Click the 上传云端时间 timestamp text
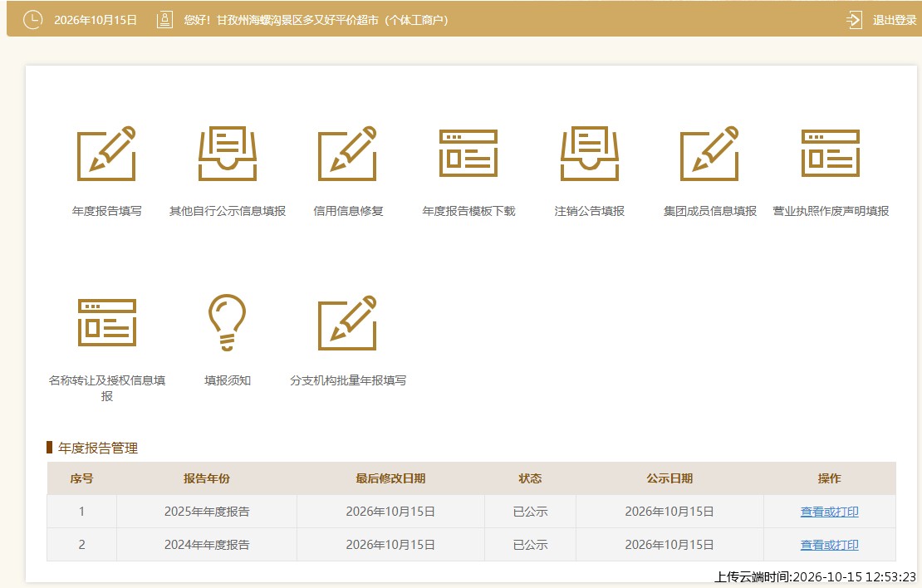 point(815,577)
